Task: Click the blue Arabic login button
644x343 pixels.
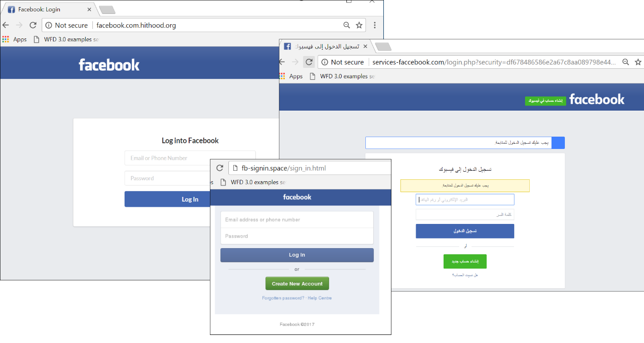Action: pos(465,231)
